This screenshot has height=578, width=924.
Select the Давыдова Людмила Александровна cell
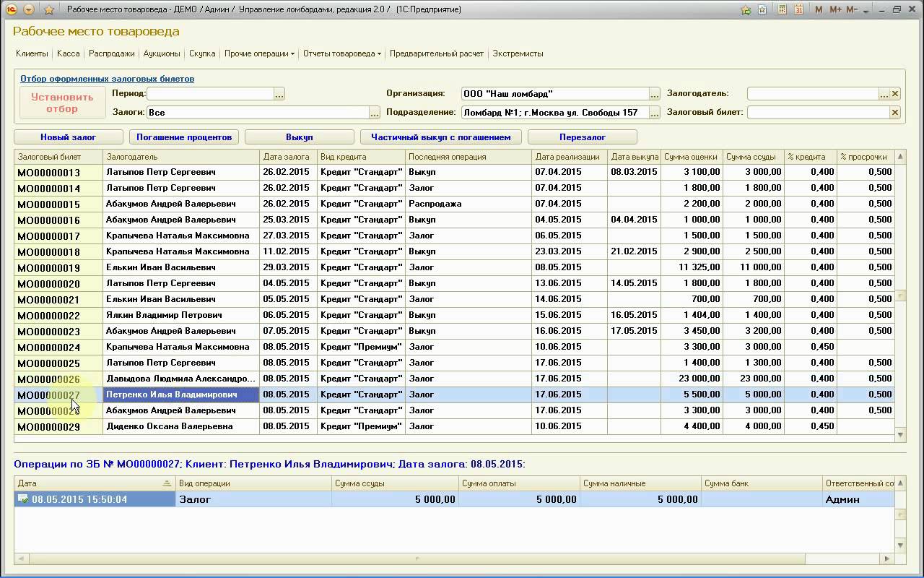pyautogui.click(x=181, y=379)
